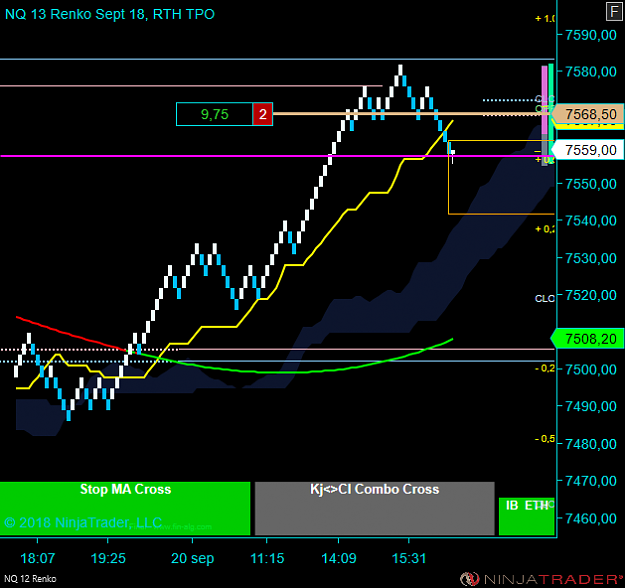Click the 7500,00 price axis label
Viewport: 625px width, 588px height.
tap(591, 370)
